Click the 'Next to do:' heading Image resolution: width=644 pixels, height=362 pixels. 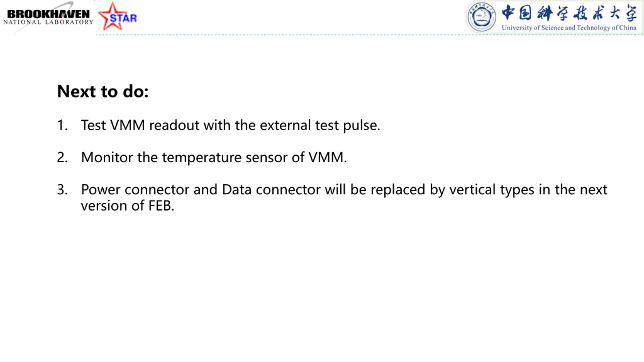(x=103, y=91)
